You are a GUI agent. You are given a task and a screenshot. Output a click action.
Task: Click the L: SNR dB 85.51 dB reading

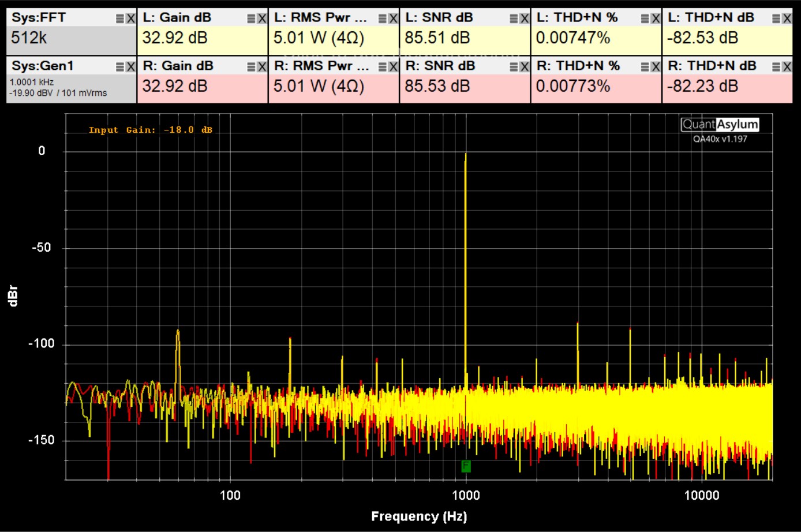tap(436, 38)
